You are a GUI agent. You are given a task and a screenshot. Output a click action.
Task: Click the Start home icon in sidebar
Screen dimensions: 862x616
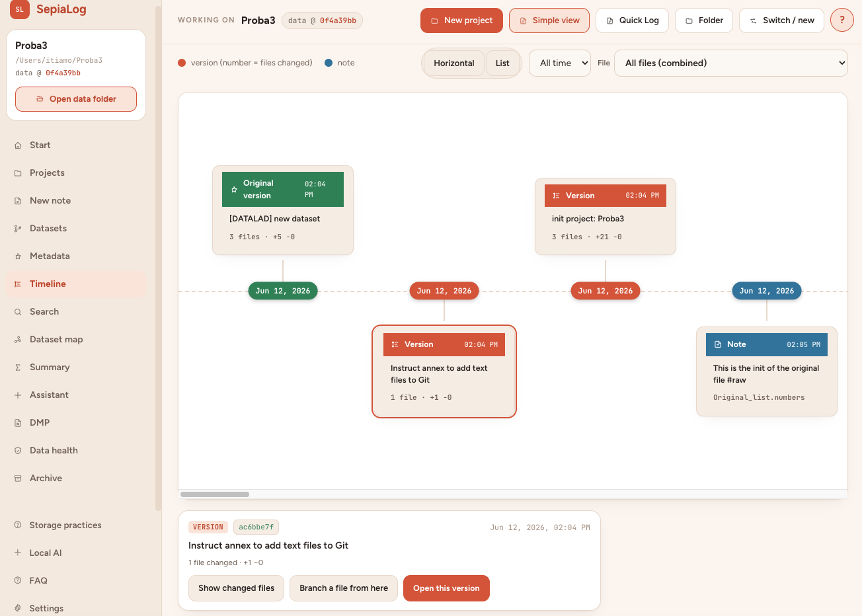(x=18, y=145)
